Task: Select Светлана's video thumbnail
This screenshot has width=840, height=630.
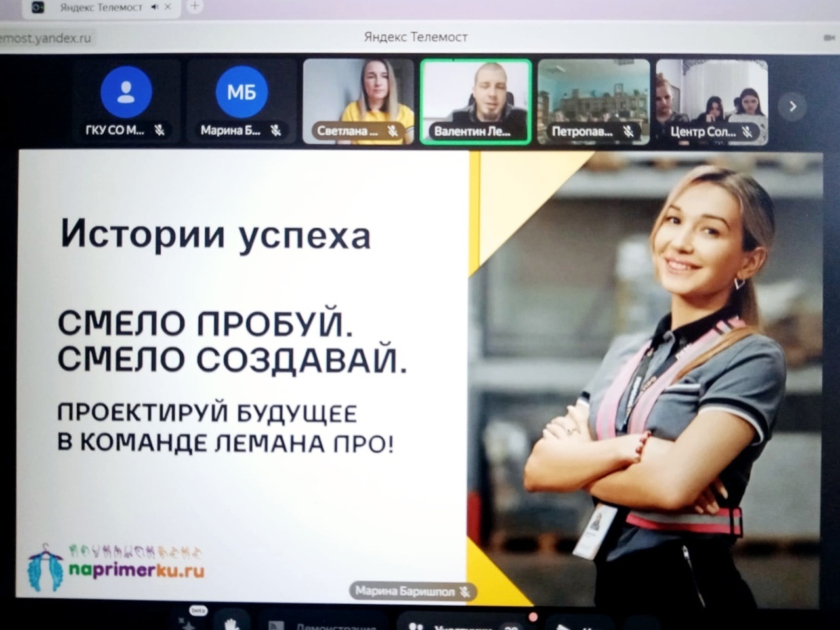Action: [358, 102]
